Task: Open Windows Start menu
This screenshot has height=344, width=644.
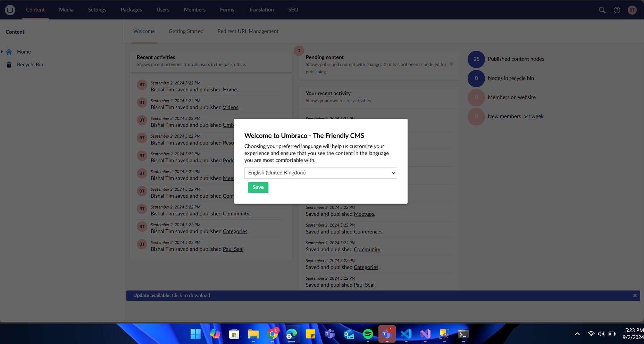Action: tap(195, 334)
